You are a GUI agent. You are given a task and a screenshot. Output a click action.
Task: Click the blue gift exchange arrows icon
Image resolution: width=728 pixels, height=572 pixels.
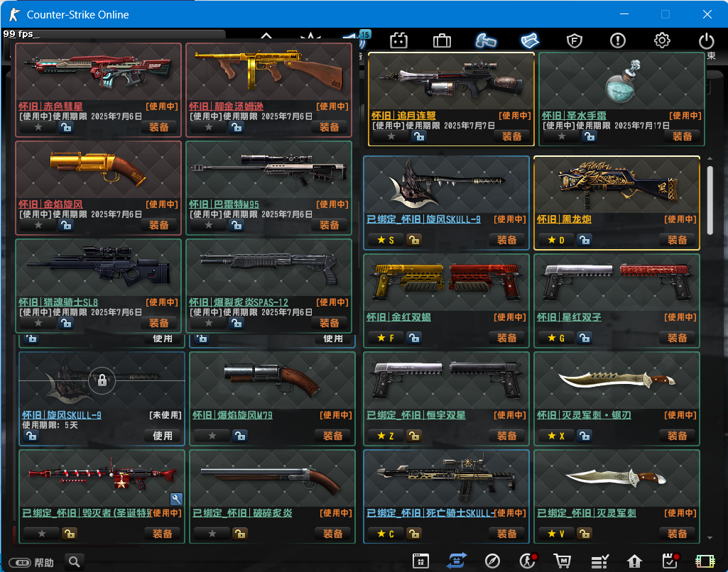click(457, 561)
